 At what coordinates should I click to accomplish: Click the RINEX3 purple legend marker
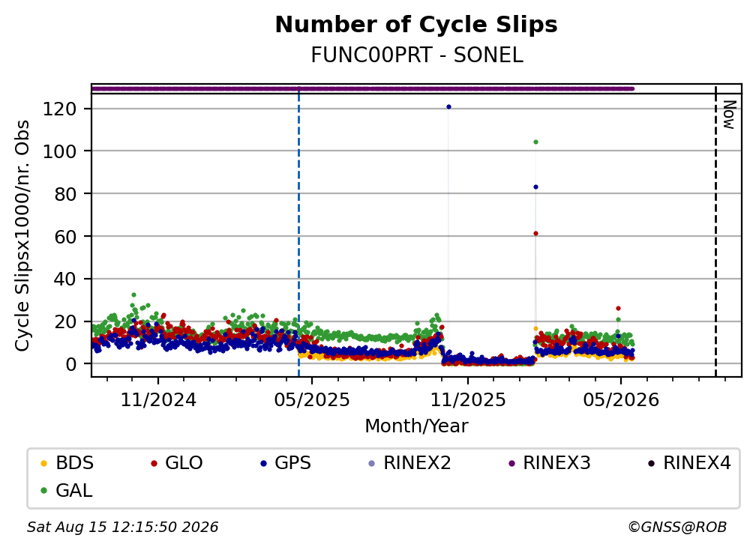click(511, 464)
